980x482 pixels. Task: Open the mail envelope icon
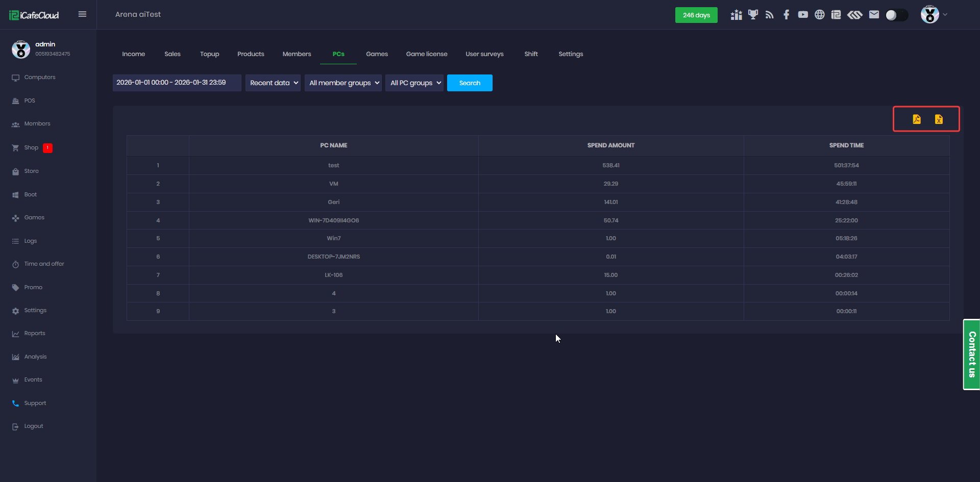[x=874, y=15]
